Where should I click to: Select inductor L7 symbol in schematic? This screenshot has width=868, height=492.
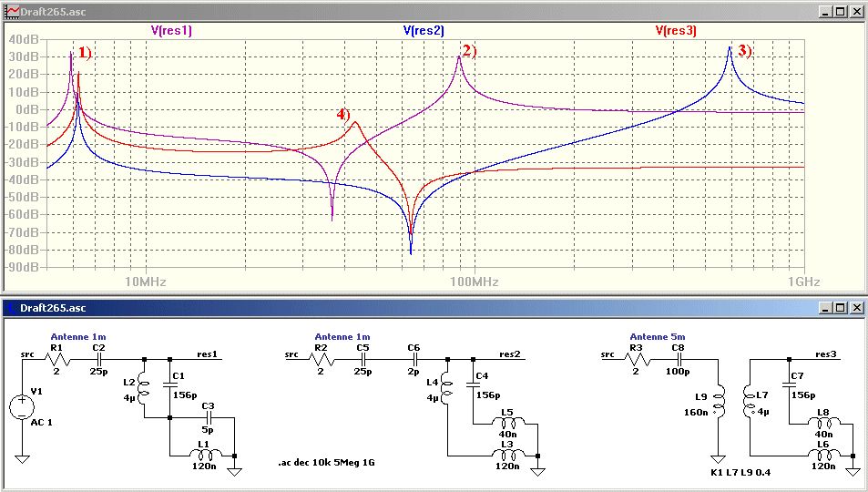pos(750,403)
